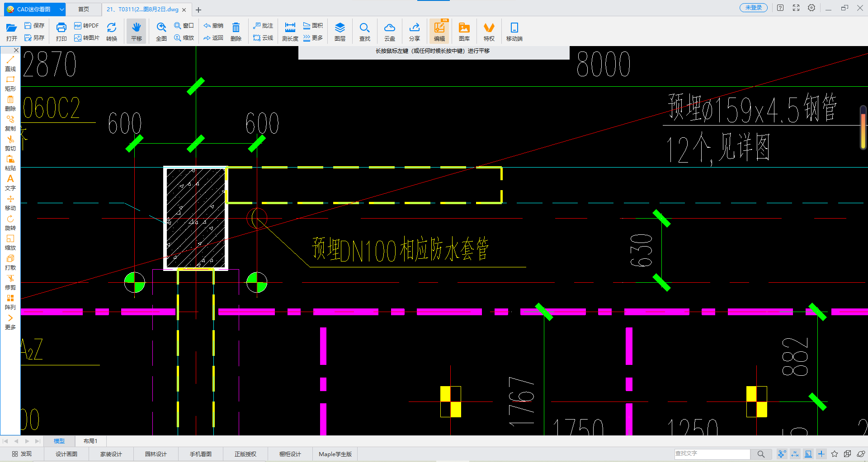Click sidebar 复制 copy tool
Viewport: 868px width, 462px height.
(10, 123)
